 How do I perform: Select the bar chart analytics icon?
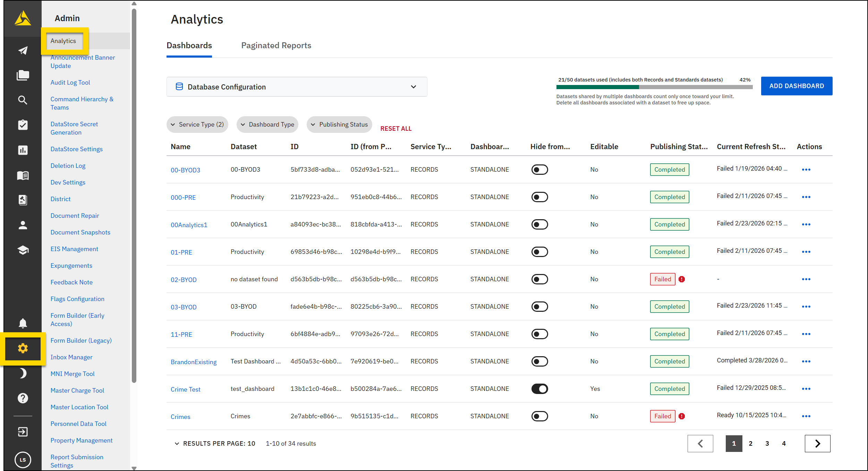22,150
